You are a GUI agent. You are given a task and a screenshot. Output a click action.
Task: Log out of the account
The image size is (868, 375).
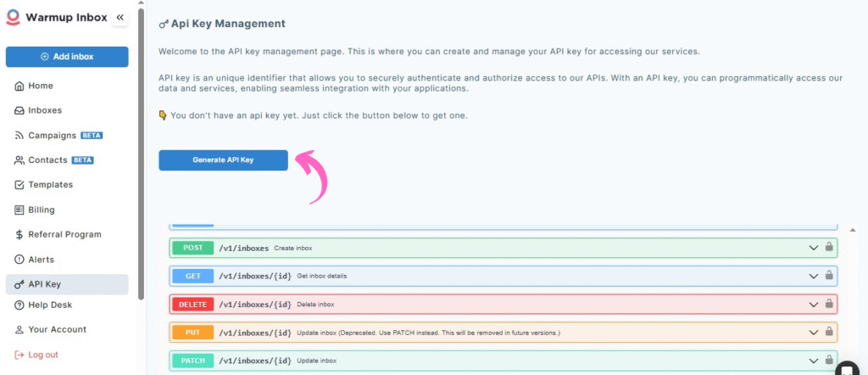[x=42, y=355]
